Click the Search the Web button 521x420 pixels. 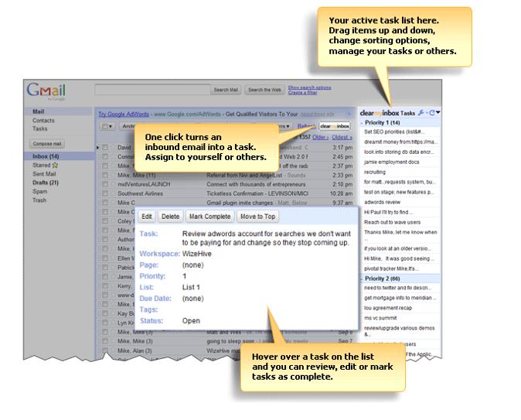264,90
